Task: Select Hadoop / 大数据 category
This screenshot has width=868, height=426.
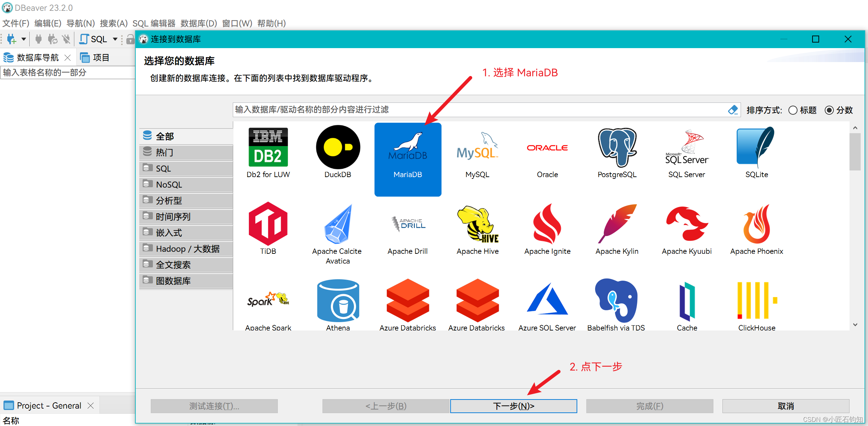Action: 186,249
